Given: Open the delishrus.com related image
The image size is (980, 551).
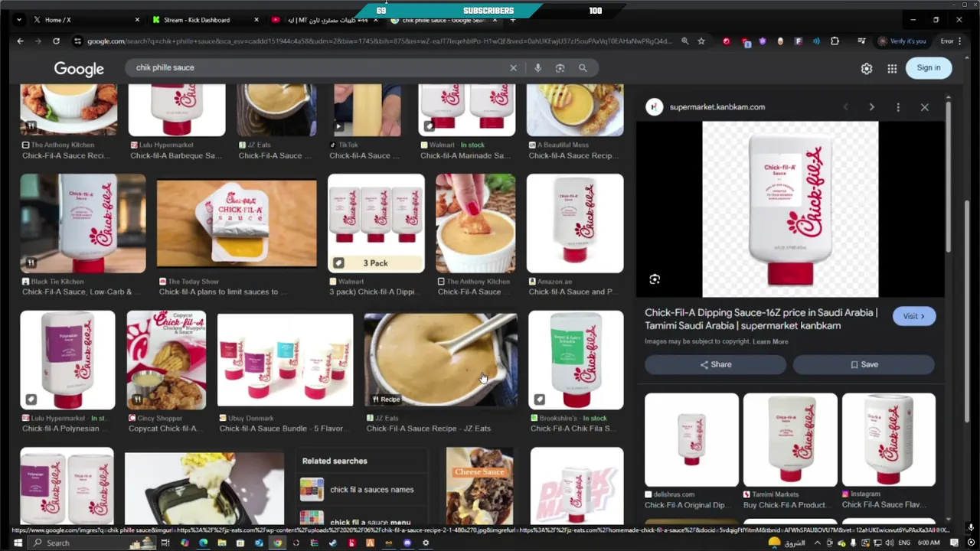Looking at the screenshot, I should [x=691, y=440].
